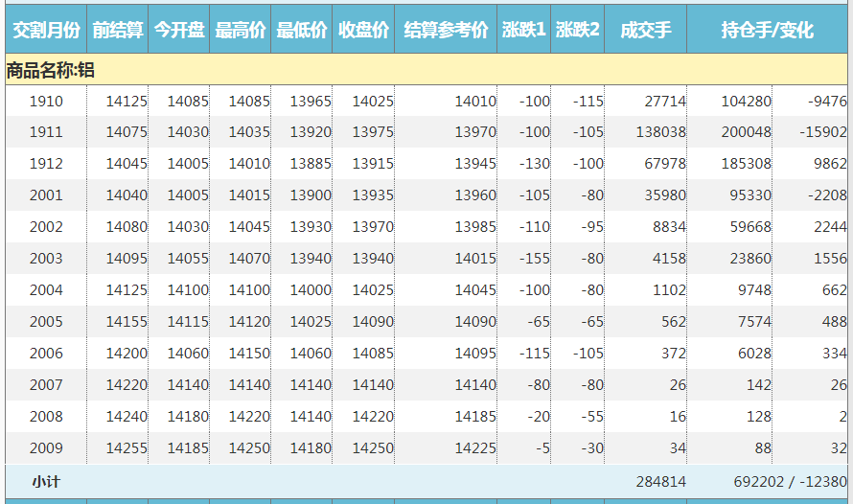Click the 成交手 column header
The height and width of the screenshot is (504, 853).
tap(645, 31)
